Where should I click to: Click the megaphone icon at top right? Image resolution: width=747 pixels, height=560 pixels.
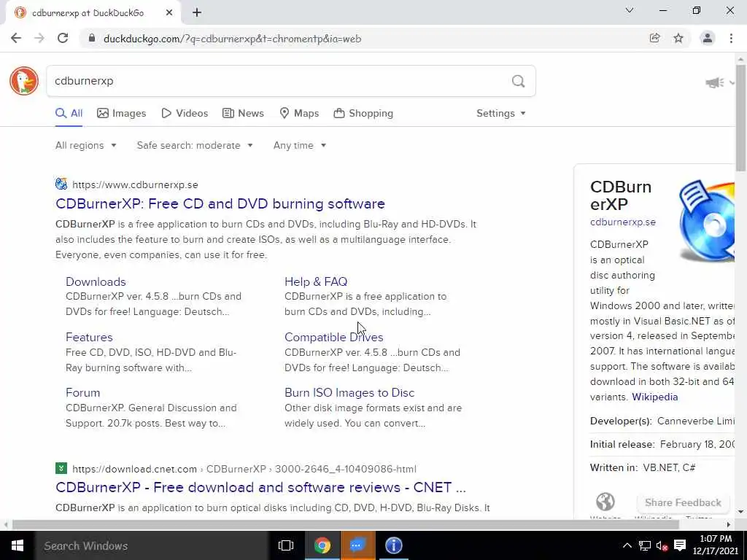715,83
